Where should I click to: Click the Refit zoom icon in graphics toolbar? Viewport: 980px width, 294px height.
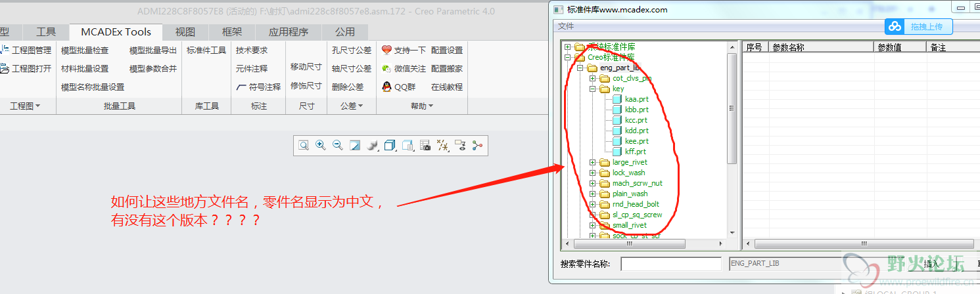click(x=304, y=146)
